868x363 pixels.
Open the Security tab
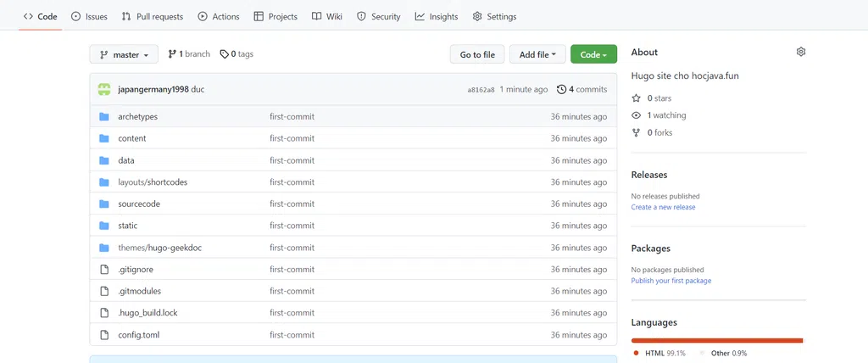(x=379, y=17)
